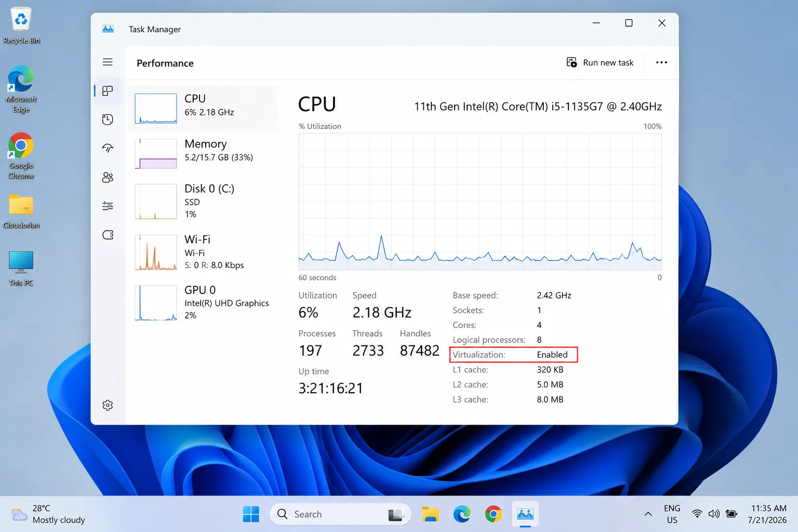Select the Memory performance entry
798x532 pixels.
(203, 153)
